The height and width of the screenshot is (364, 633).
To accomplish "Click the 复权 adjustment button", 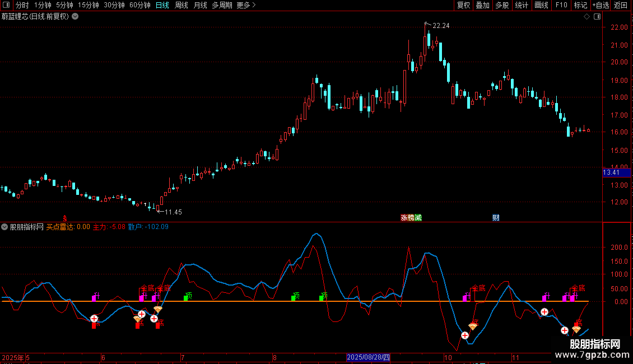I will [463, 5].
